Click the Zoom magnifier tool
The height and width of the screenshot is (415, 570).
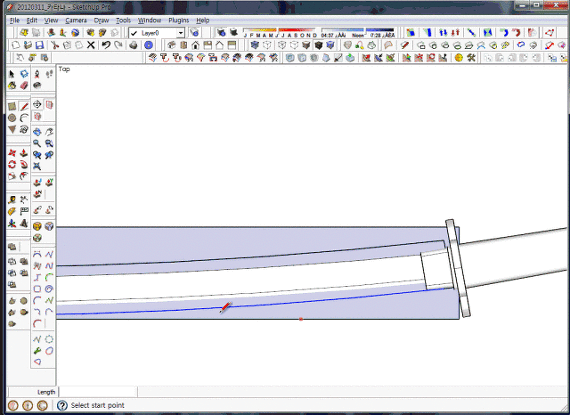(37, 144)
